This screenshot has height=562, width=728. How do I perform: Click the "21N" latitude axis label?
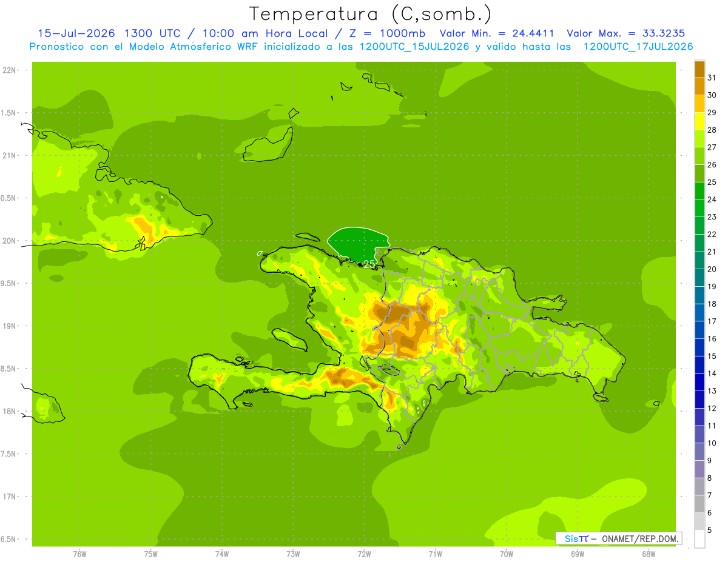point(10,156)
